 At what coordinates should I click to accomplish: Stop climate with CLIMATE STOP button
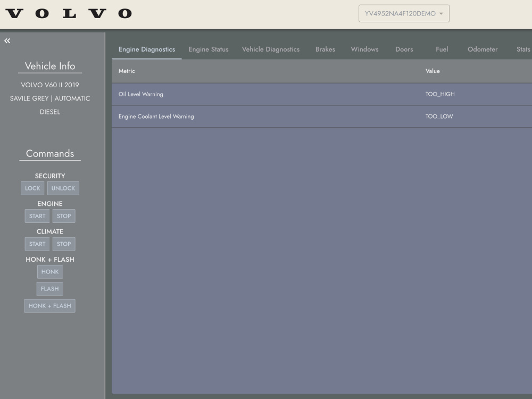(x=64, y=244)
